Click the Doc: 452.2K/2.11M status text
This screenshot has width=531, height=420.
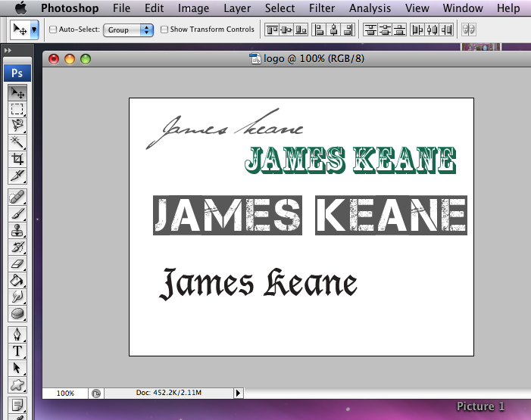tap(169, 393)
